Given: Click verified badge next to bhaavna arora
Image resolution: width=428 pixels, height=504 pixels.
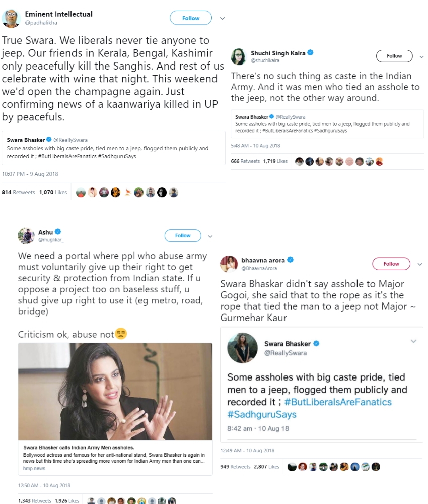Looking at the screenshot, I should click(x=290, y=260).
